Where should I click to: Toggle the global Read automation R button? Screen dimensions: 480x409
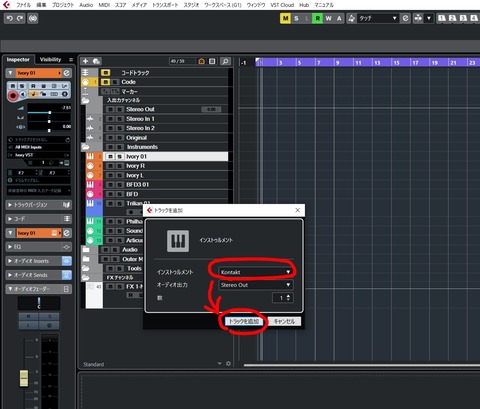[x=317, y=18]
